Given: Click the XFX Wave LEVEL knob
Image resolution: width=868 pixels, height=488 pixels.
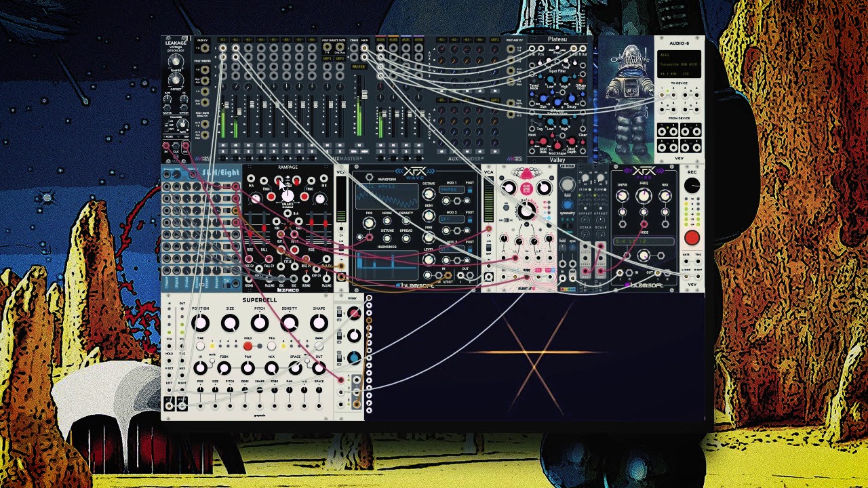Looking at the screenshot, I should (429, 260).
